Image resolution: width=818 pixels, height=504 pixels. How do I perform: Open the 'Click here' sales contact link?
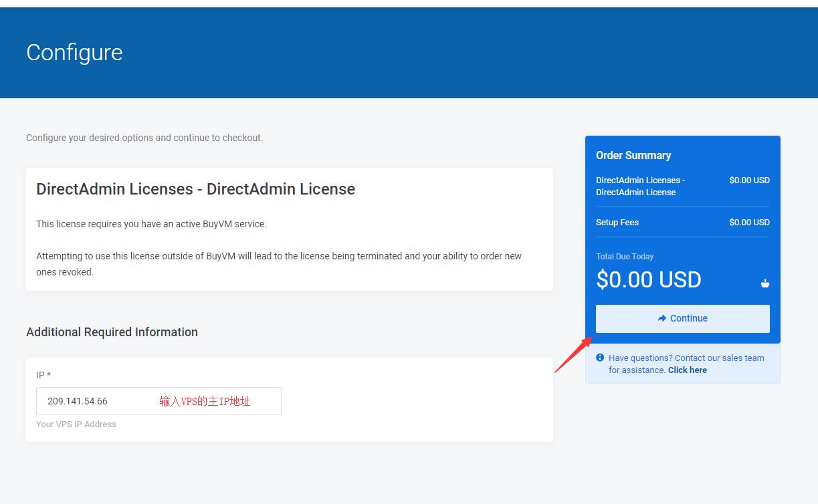point(687,370)
